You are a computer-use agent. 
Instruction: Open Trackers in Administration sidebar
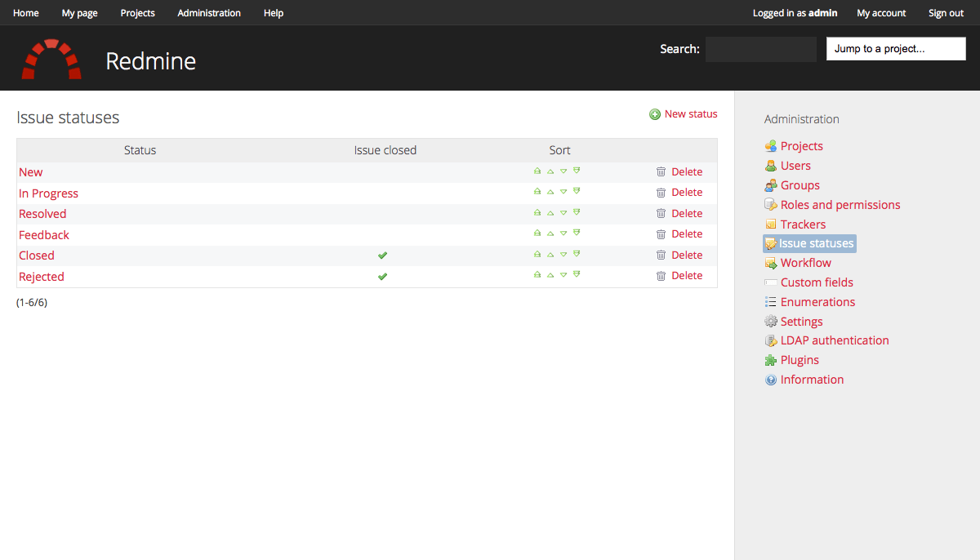(x=795, y=224)
